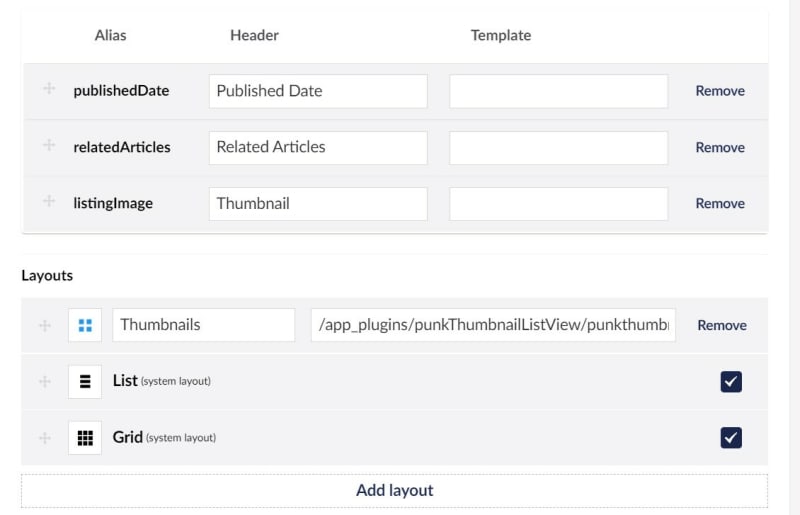Edit the Thumbnails layout name field

[x=204, y=325]
